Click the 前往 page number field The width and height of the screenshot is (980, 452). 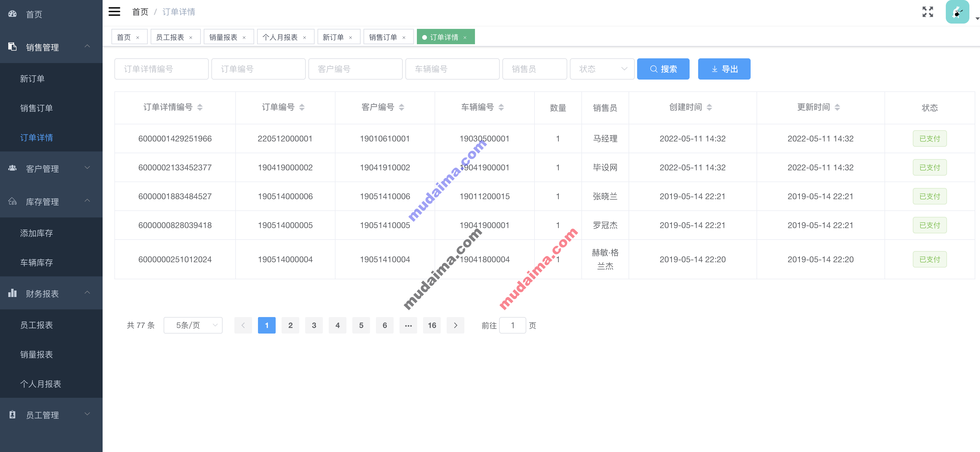coord(512,325)
